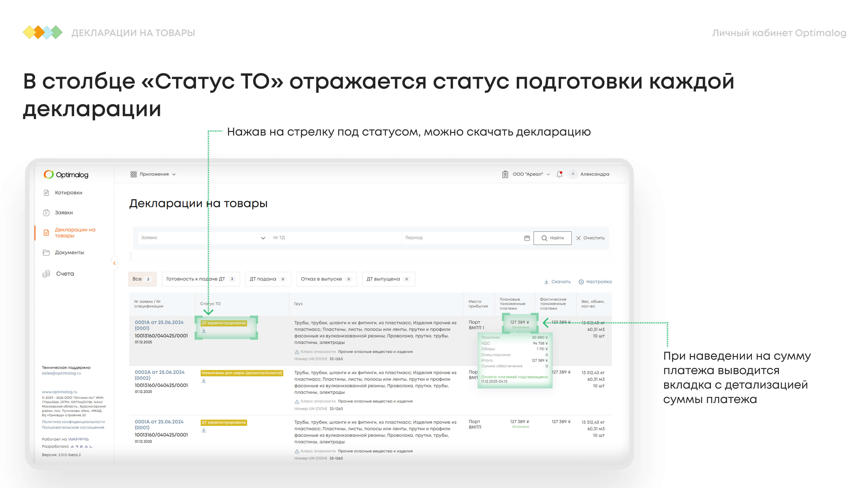868x488 pixels.
Task: Click the Очистить clear filters button
Action: pyautogui.click(x=590, y=238)
